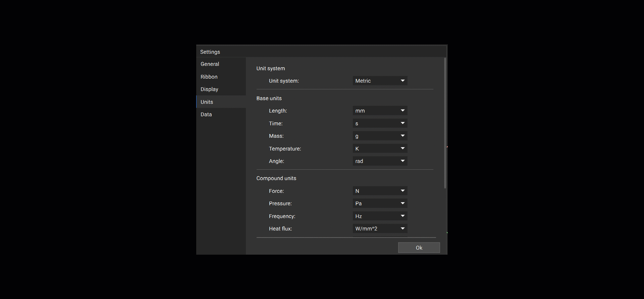Screen dimensions: 644x299
Task: Open the Unit system Metric dropdown
Action: point(380,81)
